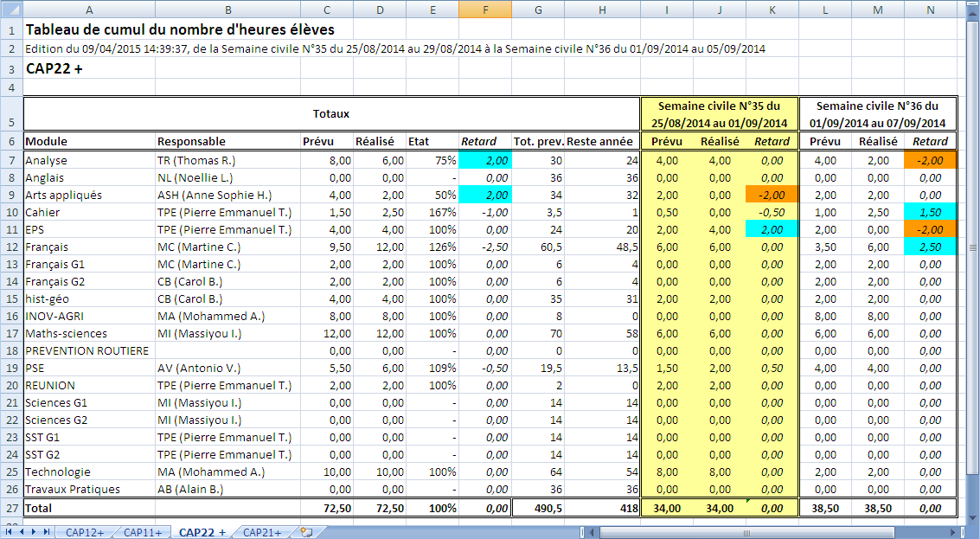This screenshot has height=539, width=980.
Task: Open the CAP21+ sheet tab
Action: pyautogui.click(x=262, y=532)
